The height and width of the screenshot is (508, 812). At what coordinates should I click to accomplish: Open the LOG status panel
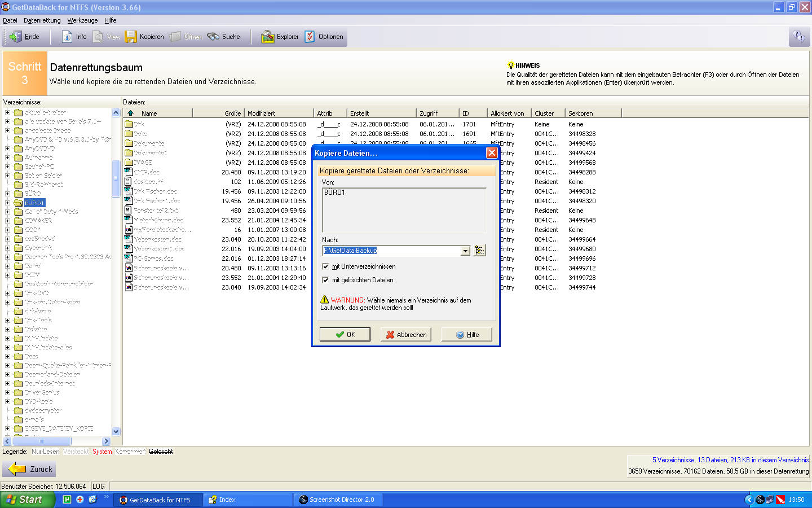click(99, 486)
